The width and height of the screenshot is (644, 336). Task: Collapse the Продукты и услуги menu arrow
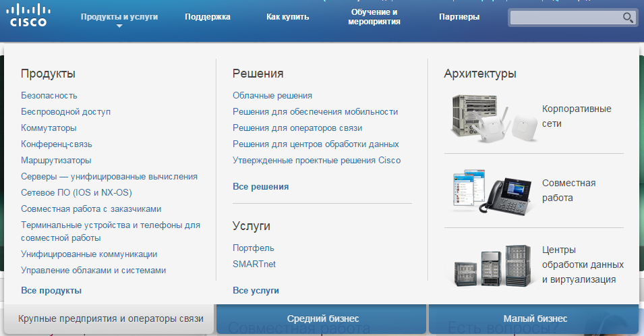click(x=119, y=26)
